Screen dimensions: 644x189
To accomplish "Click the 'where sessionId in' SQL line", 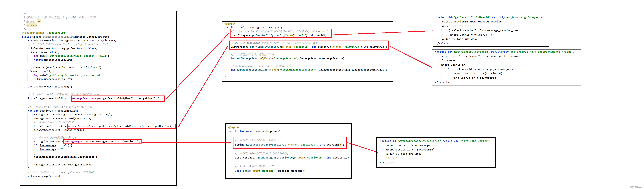I will [456, 26].
